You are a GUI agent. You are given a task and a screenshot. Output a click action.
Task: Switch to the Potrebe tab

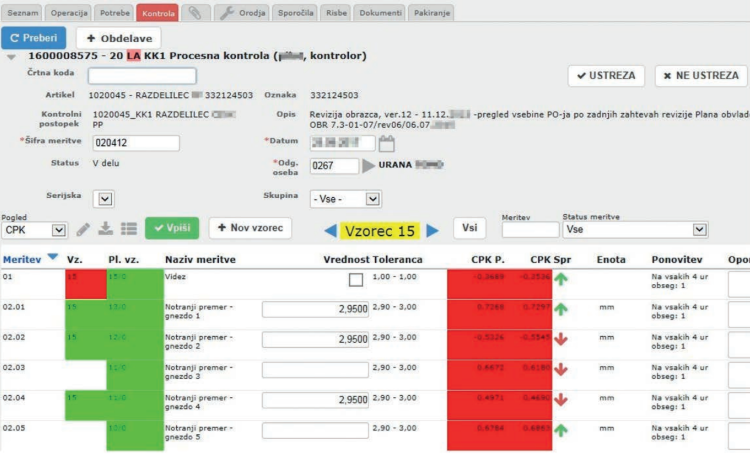[114, 13]
